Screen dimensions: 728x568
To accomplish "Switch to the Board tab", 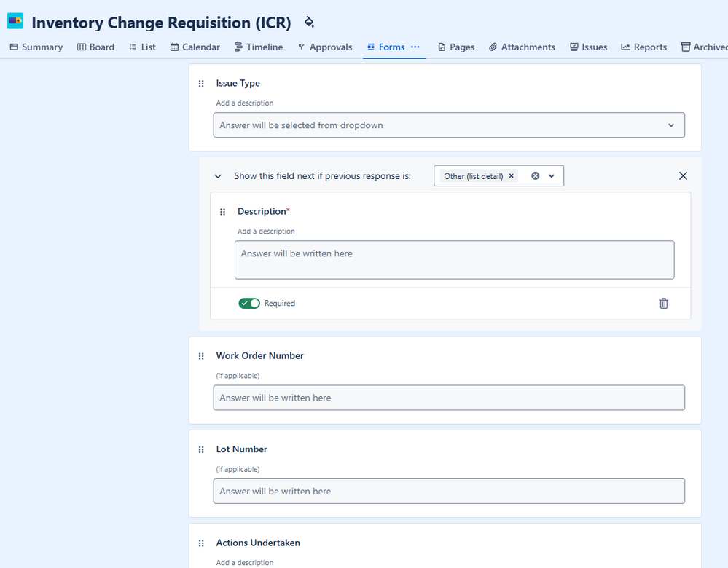I will click(95, 47).
